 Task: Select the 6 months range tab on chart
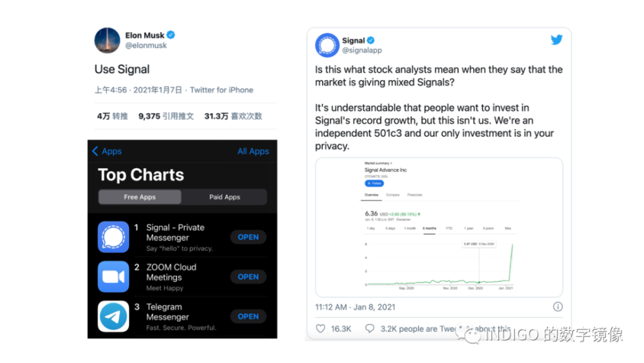pos(430,228)
